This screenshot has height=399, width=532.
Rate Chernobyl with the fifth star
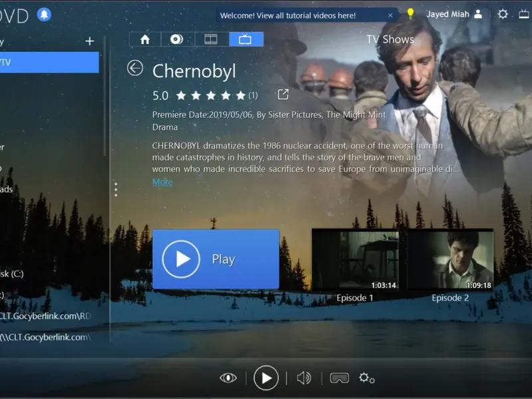click(x=241, y=96)
